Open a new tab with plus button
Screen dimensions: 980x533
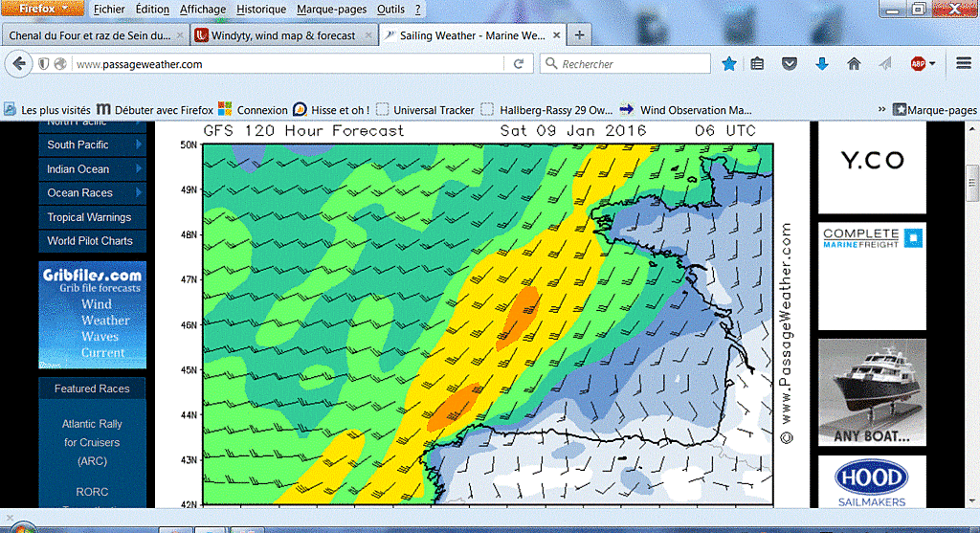[579, 35]
